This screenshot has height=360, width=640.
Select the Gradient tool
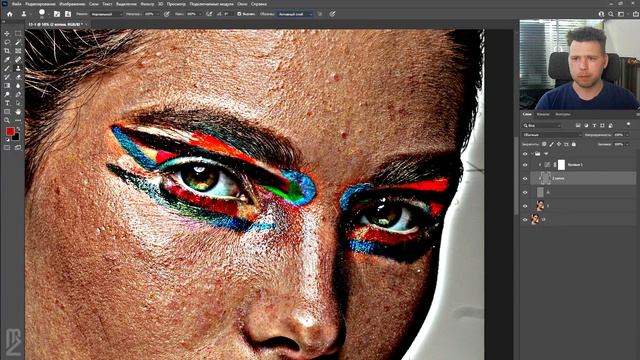coord(7,86)
